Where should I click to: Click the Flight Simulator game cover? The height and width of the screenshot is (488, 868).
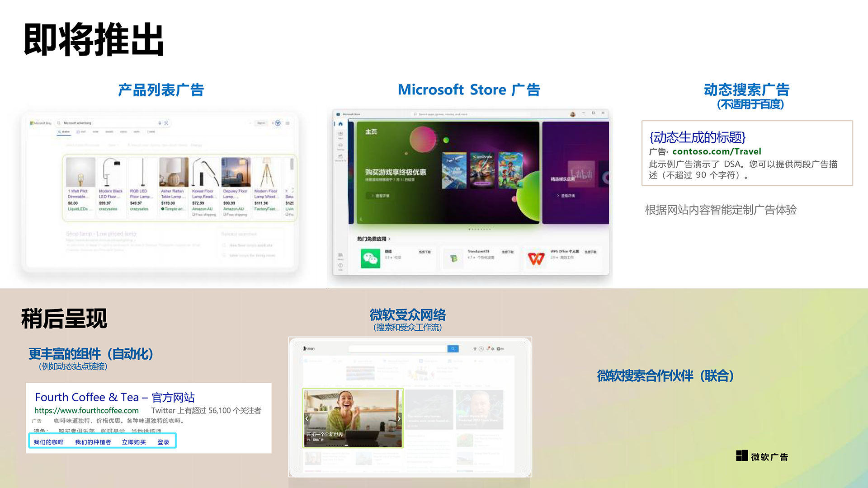tap(453, 170)
